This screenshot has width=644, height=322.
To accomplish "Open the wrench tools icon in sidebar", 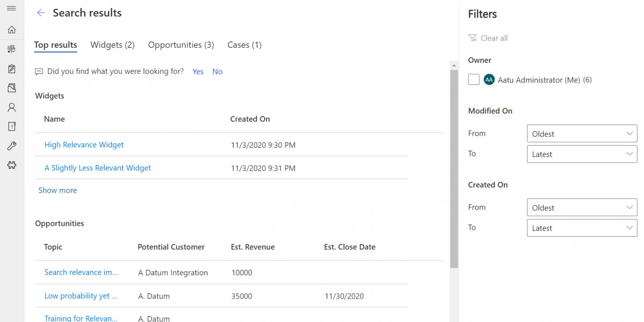I will [12, 146].
